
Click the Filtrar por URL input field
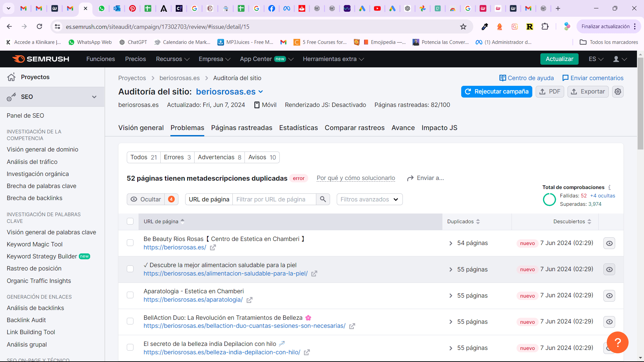274,199
